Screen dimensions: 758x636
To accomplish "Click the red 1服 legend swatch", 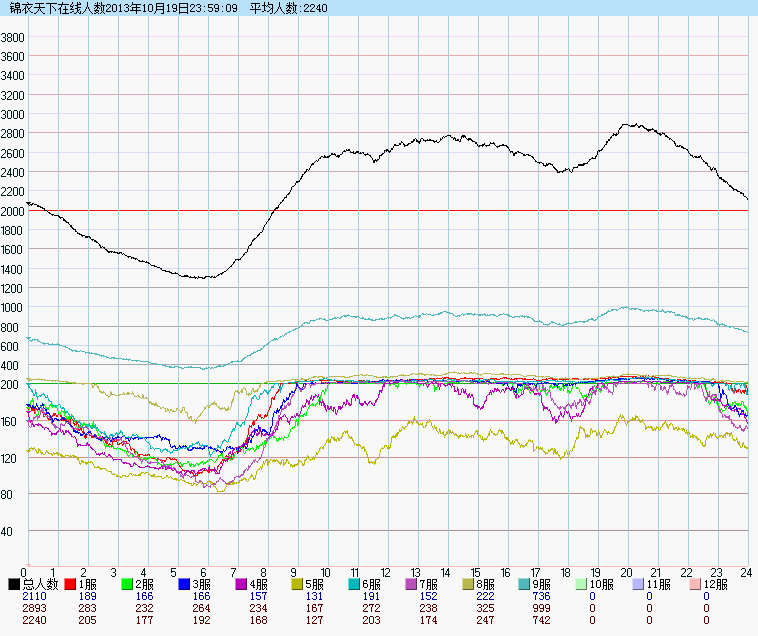I will coord(71,583).
